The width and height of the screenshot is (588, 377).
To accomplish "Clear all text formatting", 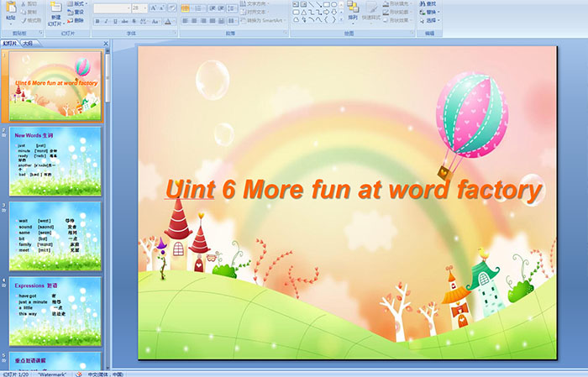I will pos(172,8).
